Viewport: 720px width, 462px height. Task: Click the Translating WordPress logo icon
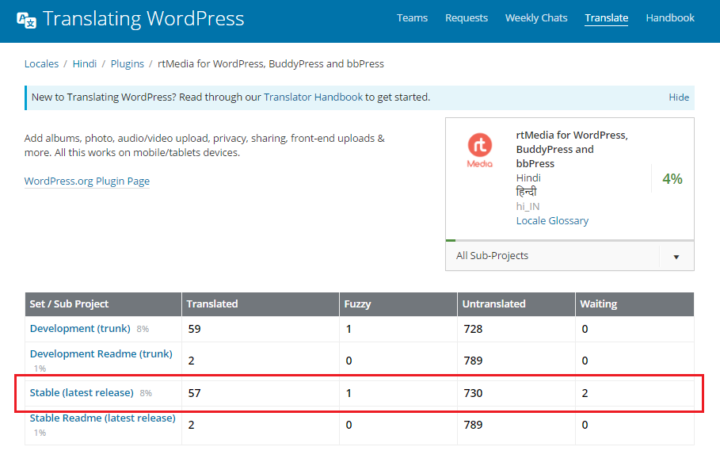pyautogui.click(x=28, y=20)
